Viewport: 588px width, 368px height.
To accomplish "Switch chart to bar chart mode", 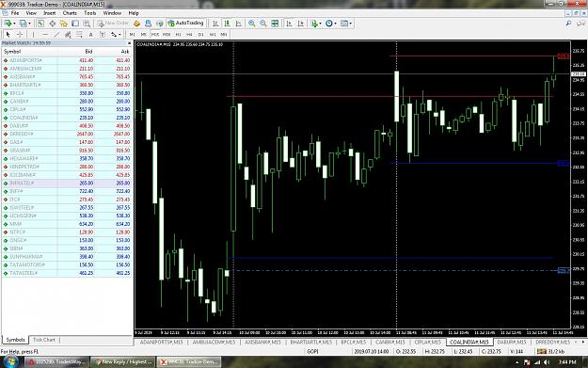I will [x=215, y=24].
